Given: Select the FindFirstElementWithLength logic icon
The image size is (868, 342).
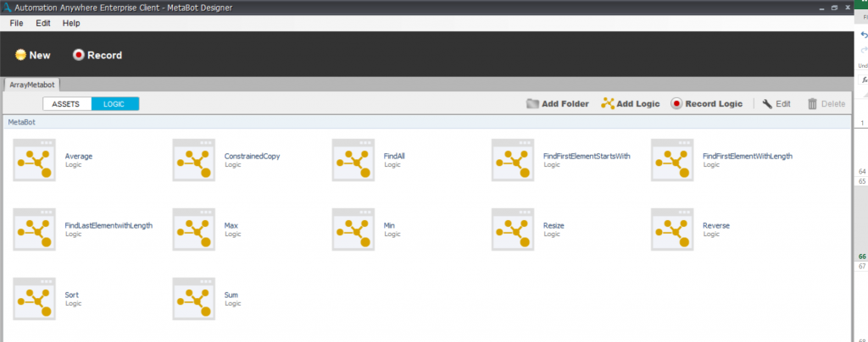Looking at the screenshot, I should click(672, 160).
